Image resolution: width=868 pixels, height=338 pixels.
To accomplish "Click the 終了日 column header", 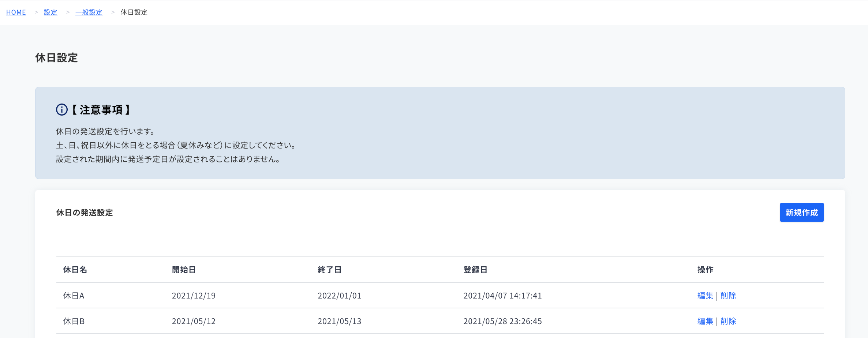I will [x=329, y=270].
